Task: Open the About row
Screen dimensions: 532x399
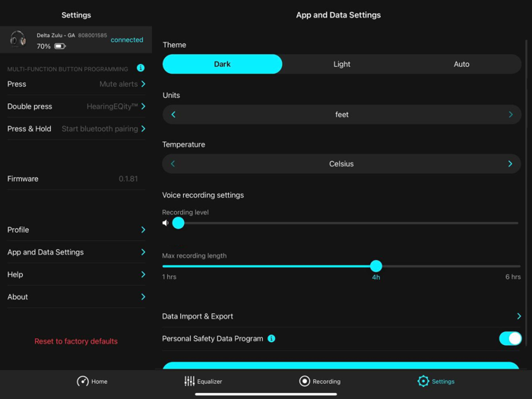Action: tap(76, 297)
